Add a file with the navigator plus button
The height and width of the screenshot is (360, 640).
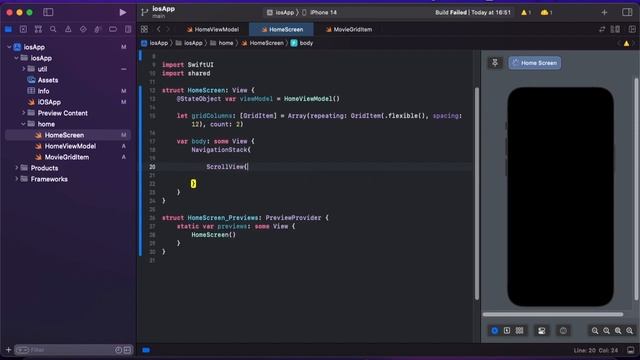click(x=8, y=350)
